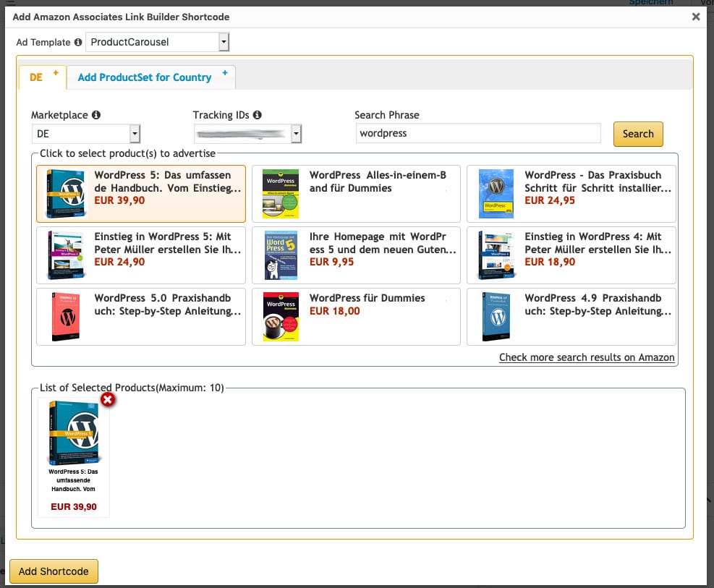The height and width of the screenshot is (588, 714).
Task: Click the Marketplace info icon
Action: pyautogui.click(x=96, y=115)
